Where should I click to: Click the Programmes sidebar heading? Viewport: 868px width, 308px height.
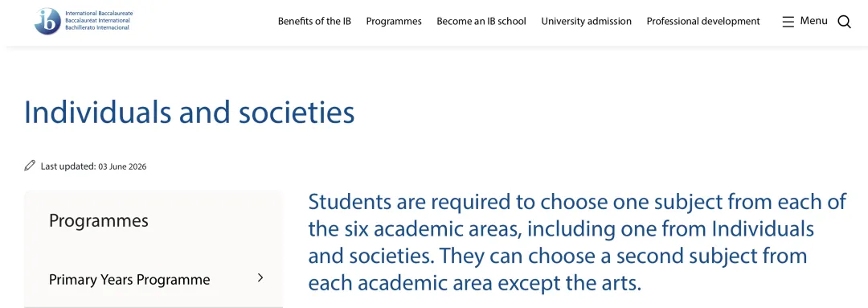tap(99, 220)
